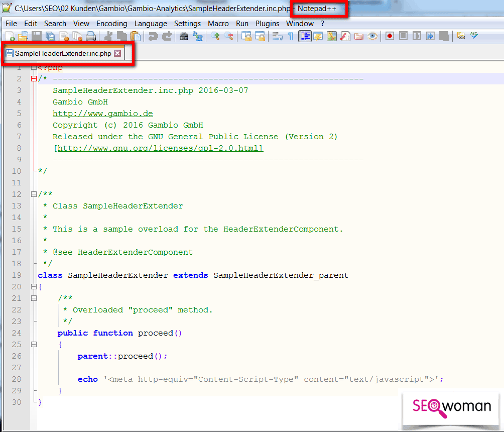This screenshot has width=504, height=432.
Task: Click the plugin folder connection icon
Action: (461, 36)
